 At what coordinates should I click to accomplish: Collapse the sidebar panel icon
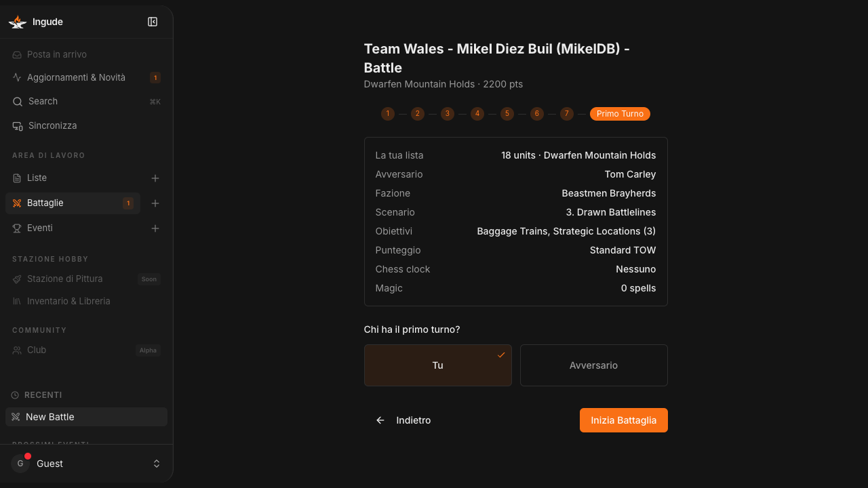point(153,22)
